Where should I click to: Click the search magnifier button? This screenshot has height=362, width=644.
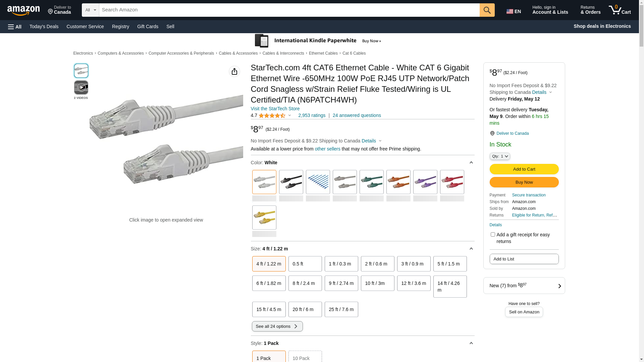pyautogui.click(x=487, y=10)
